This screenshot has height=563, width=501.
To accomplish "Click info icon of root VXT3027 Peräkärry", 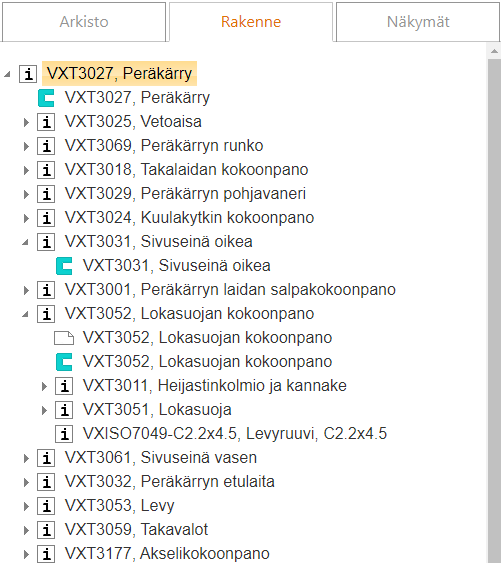I will coord(28,74).
